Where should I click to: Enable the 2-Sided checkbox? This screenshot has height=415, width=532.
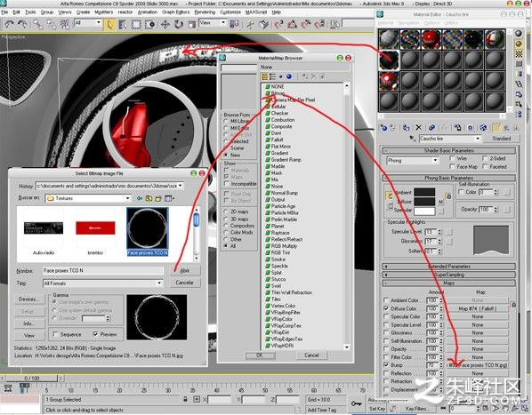(x=485, y=158)
